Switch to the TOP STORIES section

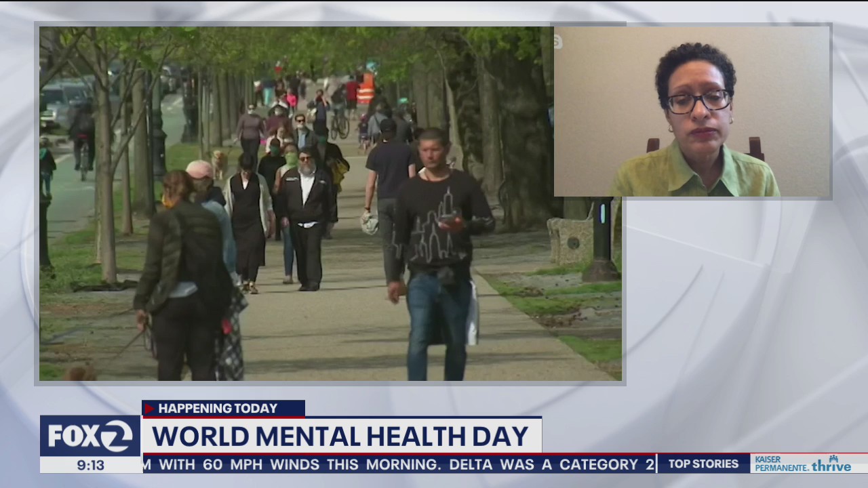(x=703, y=464)
